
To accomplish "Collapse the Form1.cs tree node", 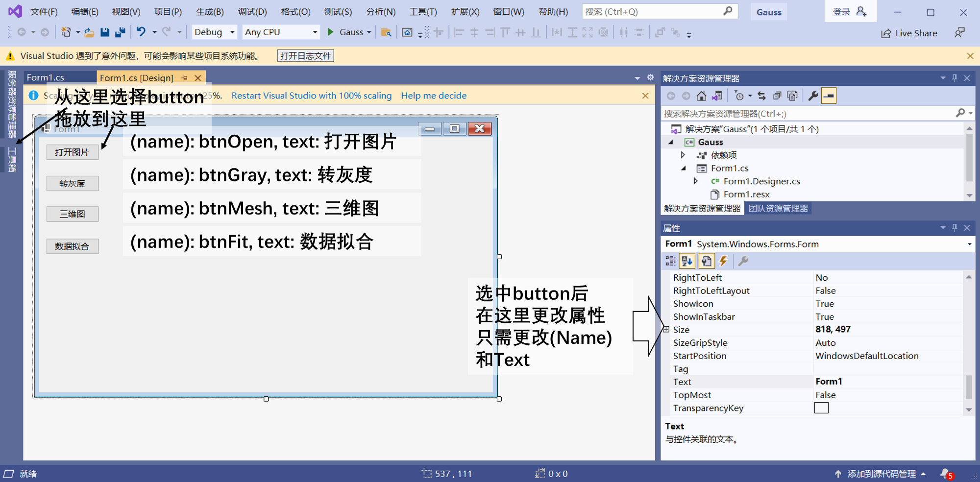I will (x=684, y=168).
